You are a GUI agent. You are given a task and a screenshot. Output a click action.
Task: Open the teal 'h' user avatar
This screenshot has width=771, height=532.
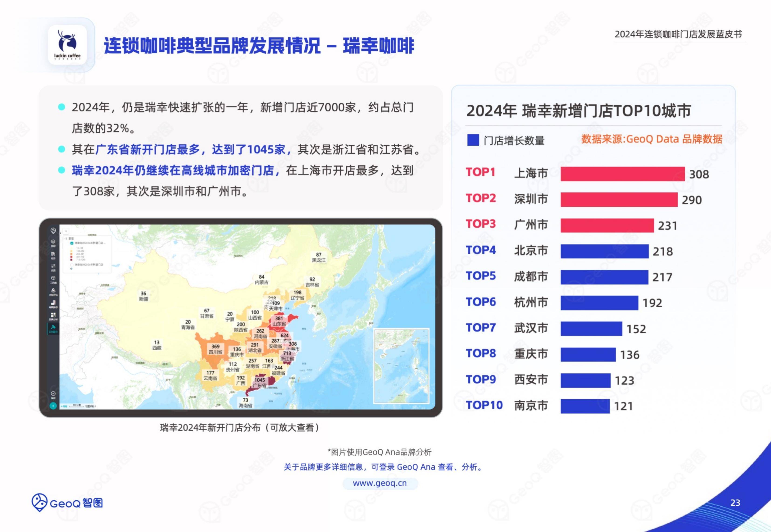coord(53,406)
